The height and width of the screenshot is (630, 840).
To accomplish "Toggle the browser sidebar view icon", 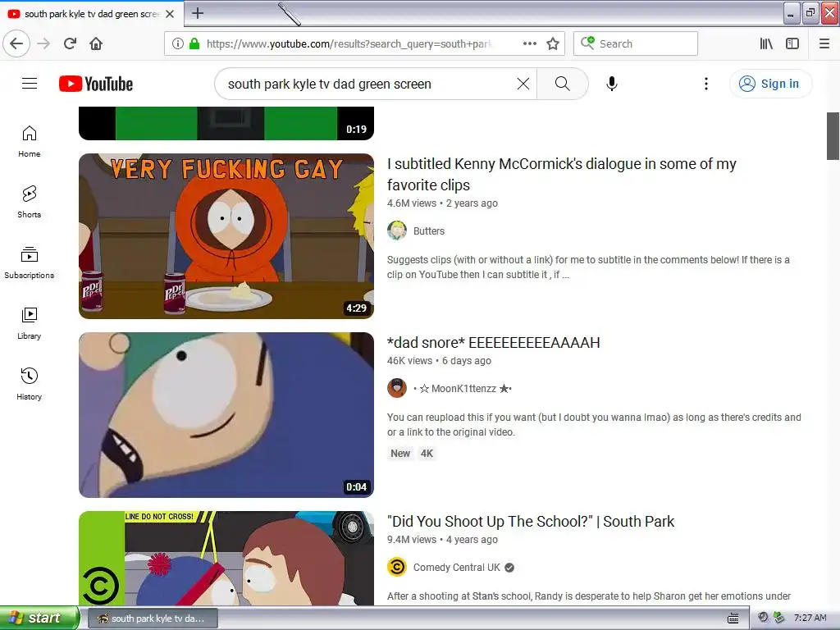I will [x=792, y=43].
